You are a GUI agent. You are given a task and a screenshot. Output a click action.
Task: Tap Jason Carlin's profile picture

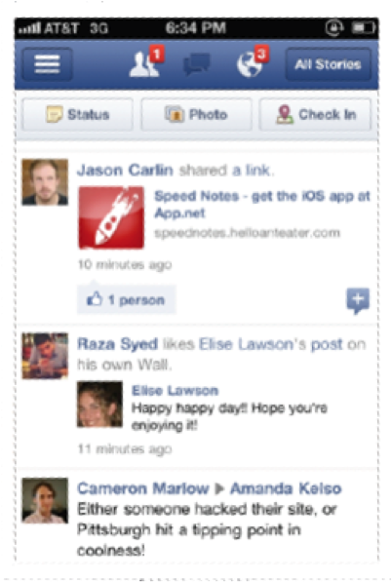point(45,182)
